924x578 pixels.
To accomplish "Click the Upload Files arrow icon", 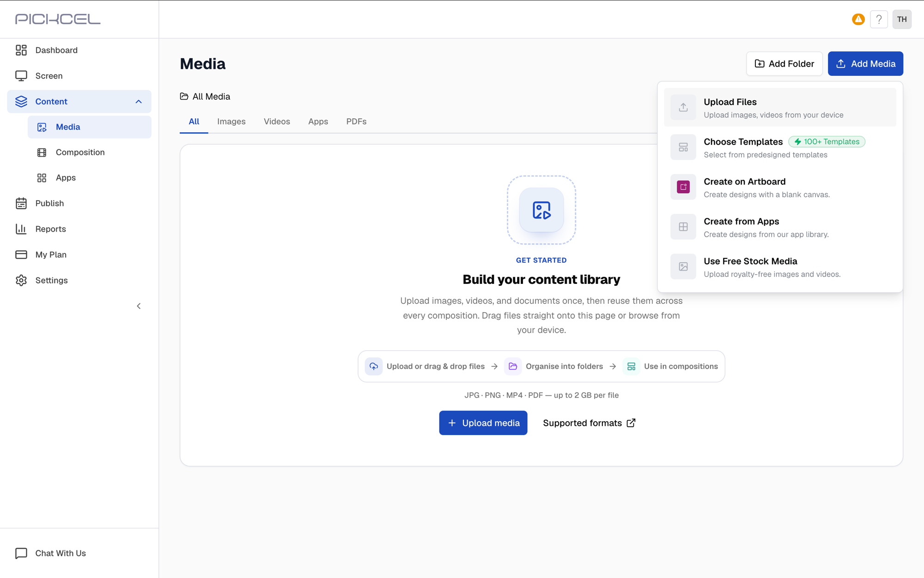I will click(x=683, y=107).
